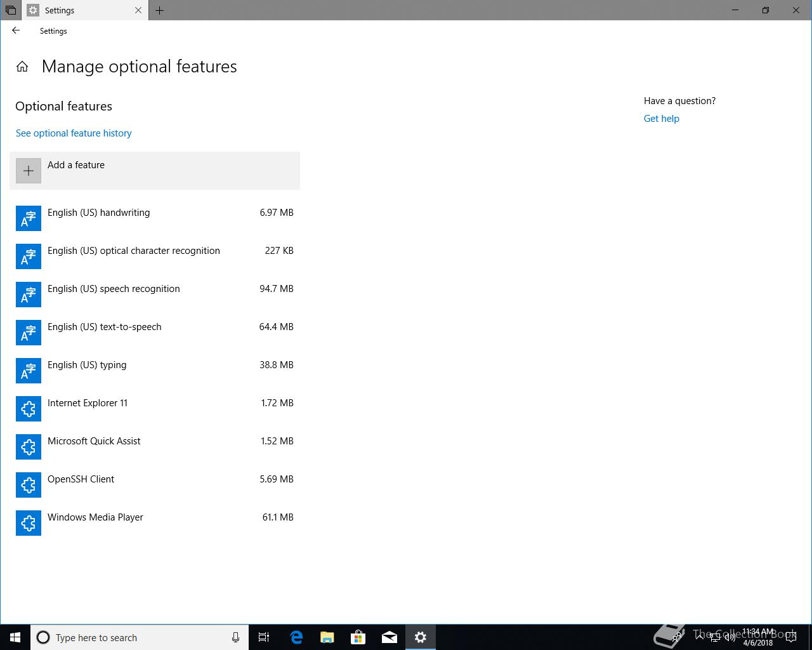Open the Action Center notifications icon
This screenshot has height=650, width=812.
click(790, 637)
